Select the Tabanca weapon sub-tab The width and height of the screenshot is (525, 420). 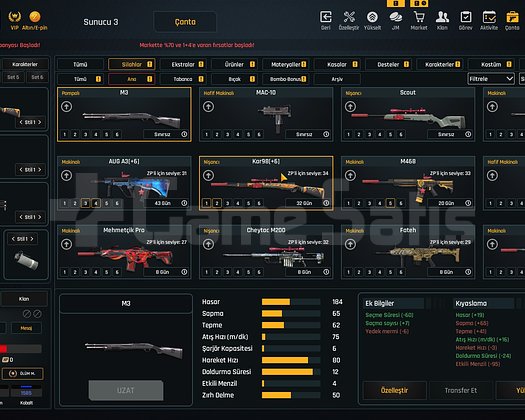(183, 79)
